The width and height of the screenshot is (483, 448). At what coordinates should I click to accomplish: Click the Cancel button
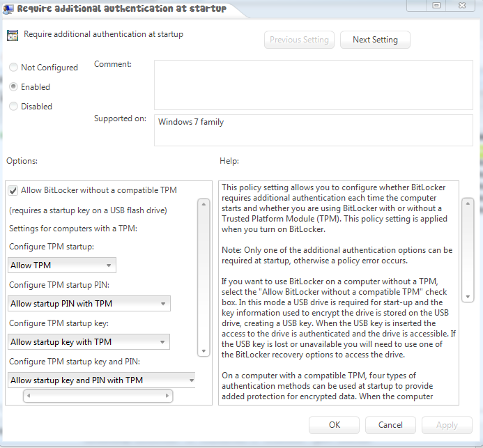(390, 425)
